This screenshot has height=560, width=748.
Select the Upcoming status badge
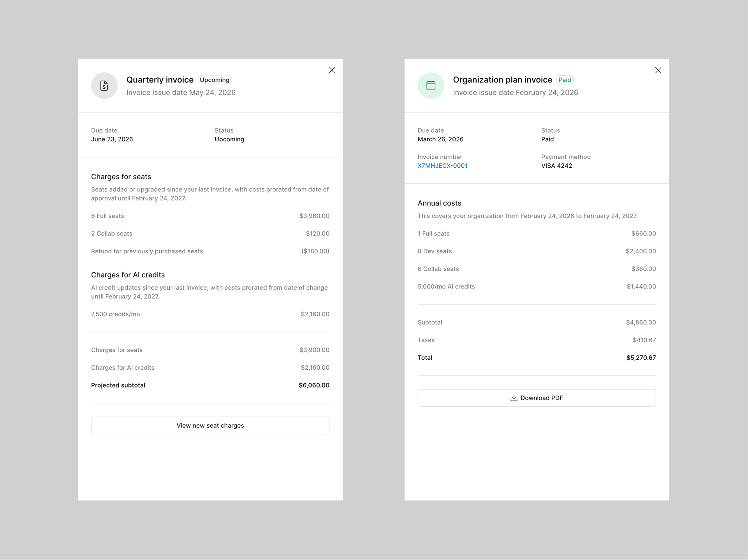click(x=215, y=80)
